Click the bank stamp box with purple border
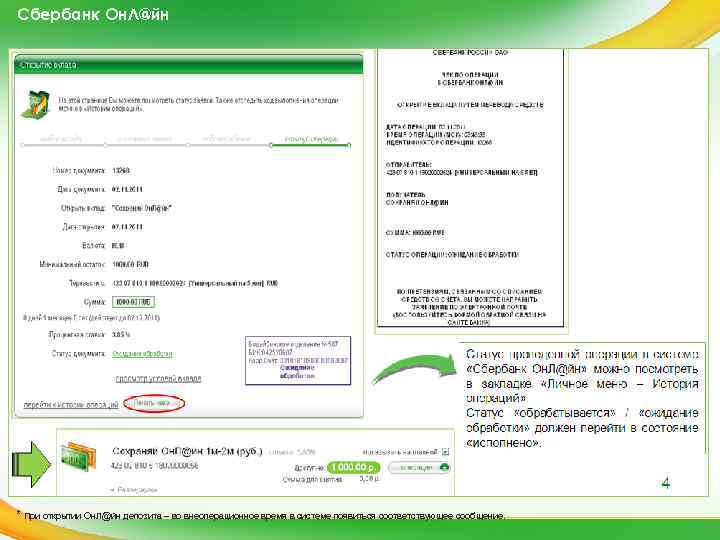The height and width of the screenshot is (540, 720). [298, 360]
